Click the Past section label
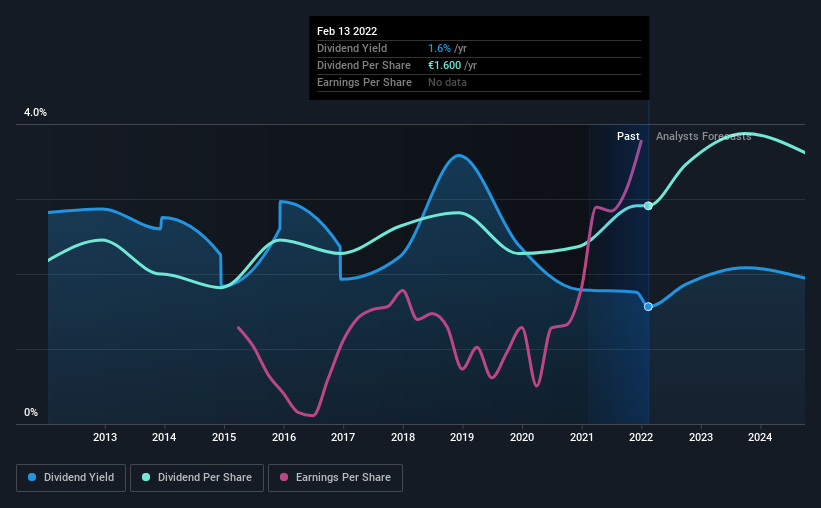Screen dimensions: 821x508 (x=628, y=136)
